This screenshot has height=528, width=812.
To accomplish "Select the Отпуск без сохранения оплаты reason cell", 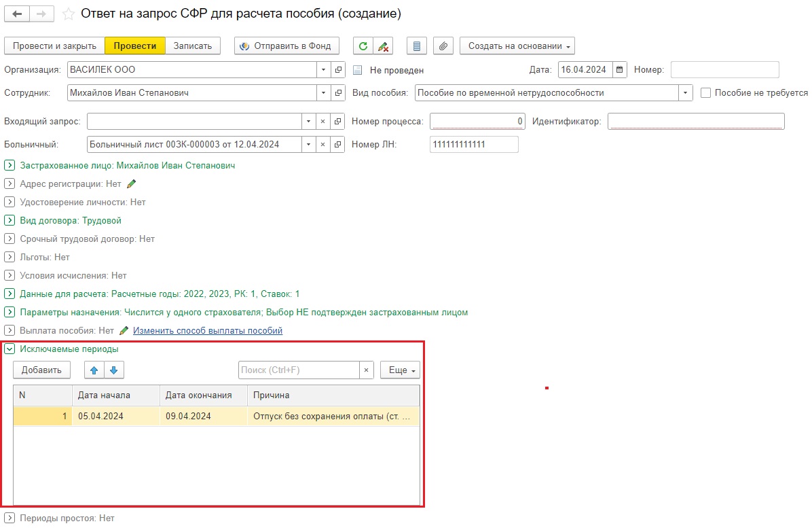I will coord(333,416).
